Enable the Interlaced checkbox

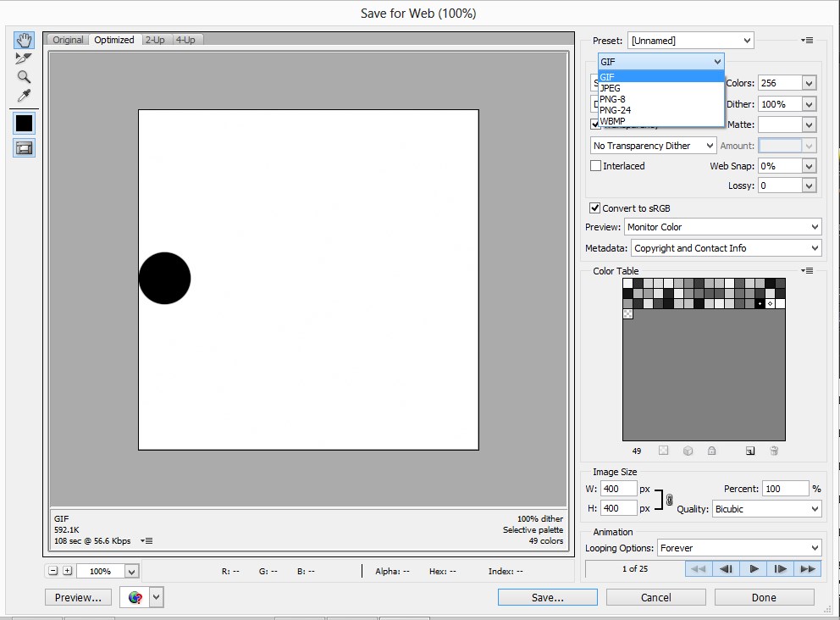click(x=595, y=166)
